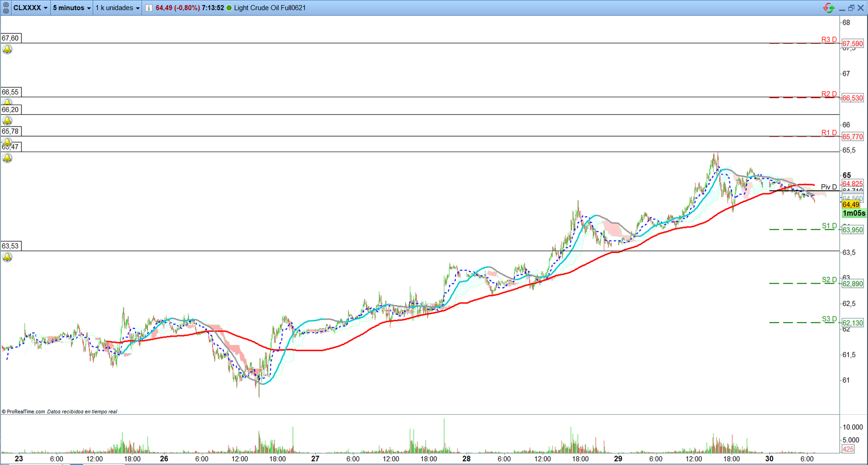The height and width of the screenshot is (465, 868).
Task: Click the ProRealTime.com copyright link
Action: [23, 412]
